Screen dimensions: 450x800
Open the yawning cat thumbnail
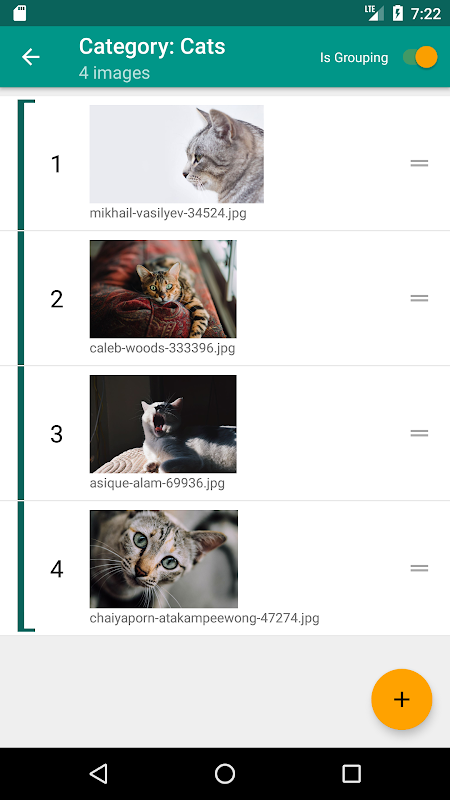tap(163, 424)
